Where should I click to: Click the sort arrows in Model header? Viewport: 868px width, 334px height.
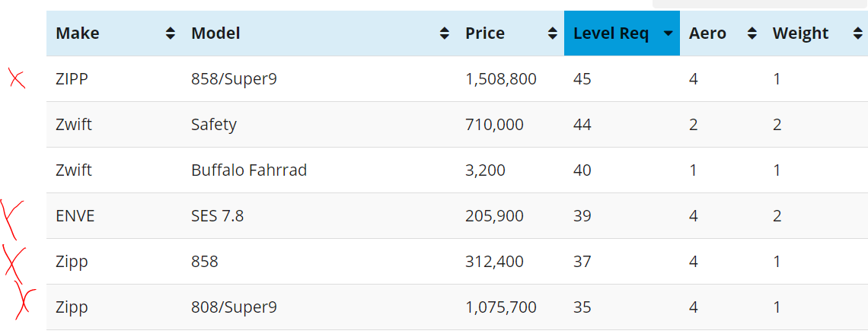click(445, 33)
